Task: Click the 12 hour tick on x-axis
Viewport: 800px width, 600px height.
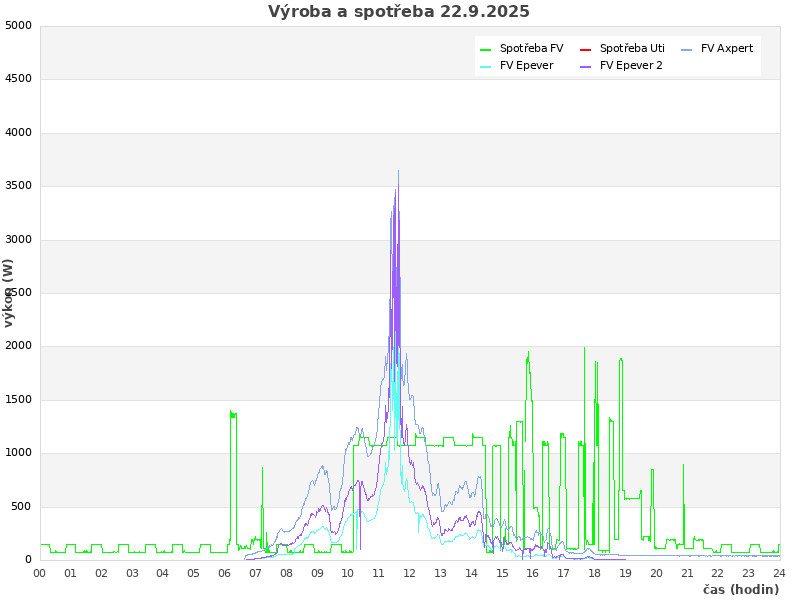Action: coord(410,573)
